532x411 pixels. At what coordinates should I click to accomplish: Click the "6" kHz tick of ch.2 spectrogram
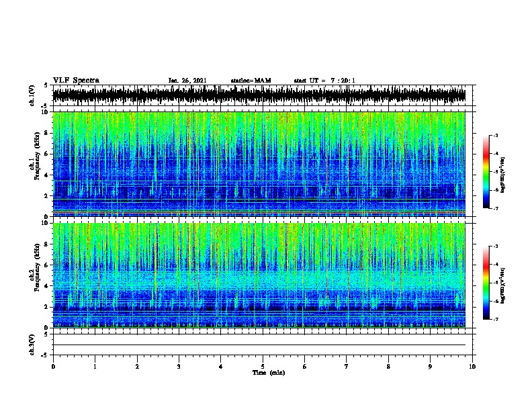(x=48, y=265)
